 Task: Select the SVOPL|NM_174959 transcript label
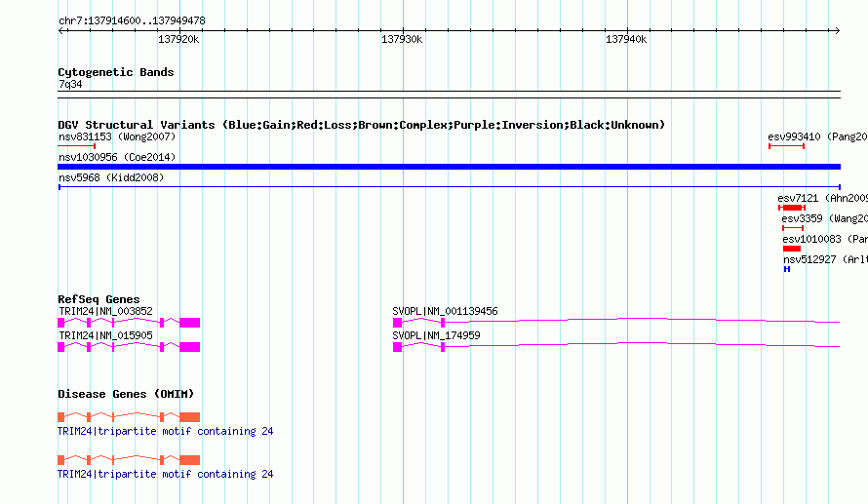point(436,335)
